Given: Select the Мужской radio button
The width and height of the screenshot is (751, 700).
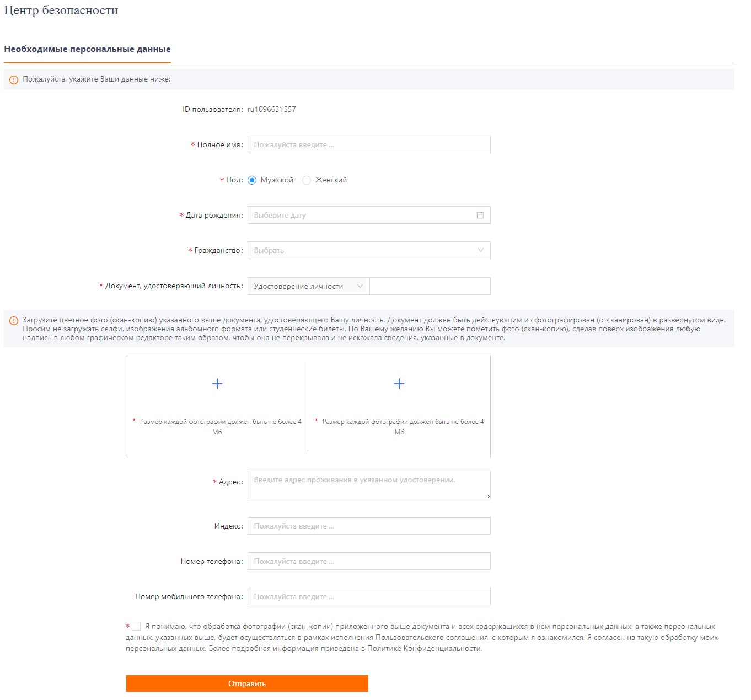Looking at the screenshot, I should click(252, 180).
